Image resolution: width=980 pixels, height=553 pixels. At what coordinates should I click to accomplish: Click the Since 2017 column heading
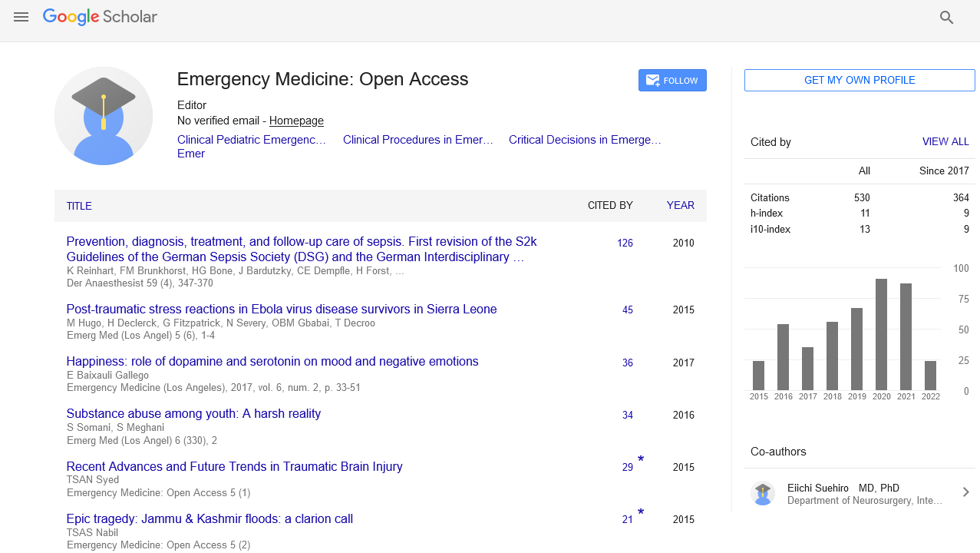944,171
